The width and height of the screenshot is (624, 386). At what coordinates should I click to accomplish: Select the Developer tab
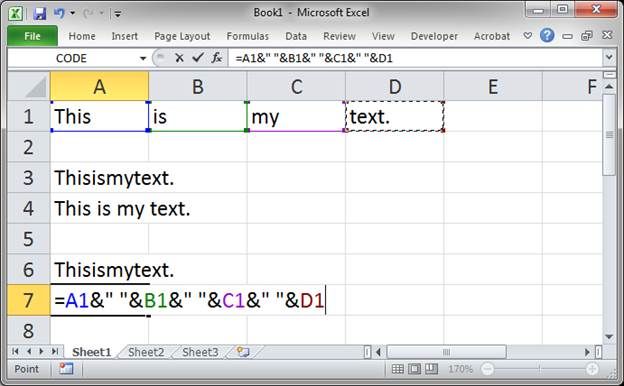434,36
